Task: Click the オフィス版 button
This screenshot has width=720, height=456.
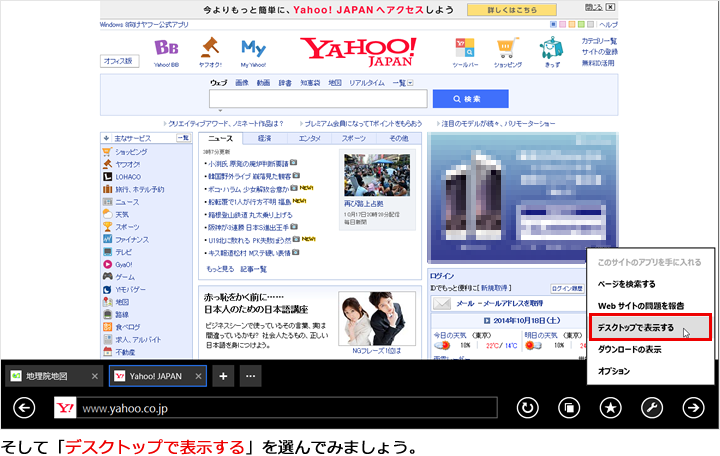Action: pos(119,61)
